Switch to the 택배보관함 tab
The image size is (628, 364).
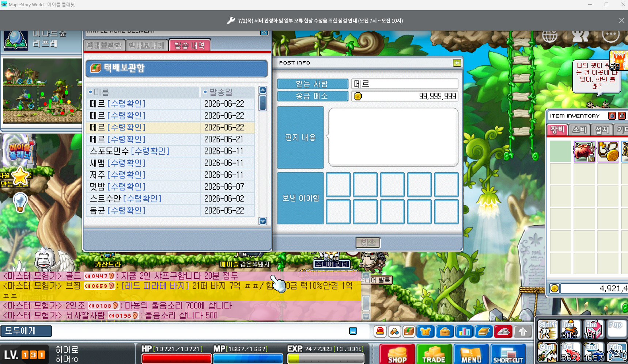coord(105,46)
